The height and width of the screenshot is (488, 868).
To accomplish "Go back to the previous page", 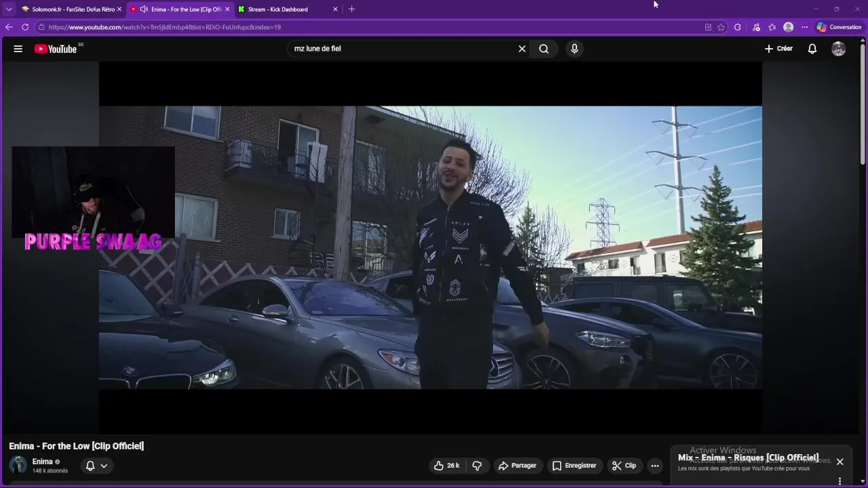I will [x=9, y=27].
